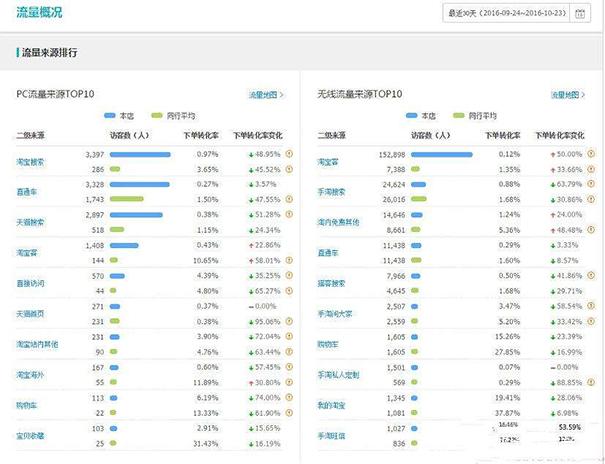Click info icon next to 51.28% change
Screen dimensions: 605x464
(x=289, y=214)
